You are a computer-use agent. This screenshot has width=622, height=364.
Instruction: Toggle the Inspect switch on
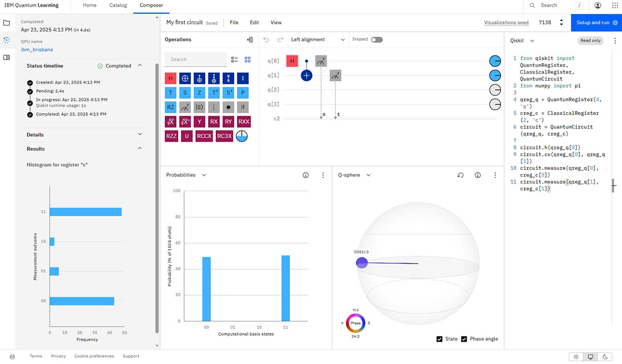tap(377, 39)
